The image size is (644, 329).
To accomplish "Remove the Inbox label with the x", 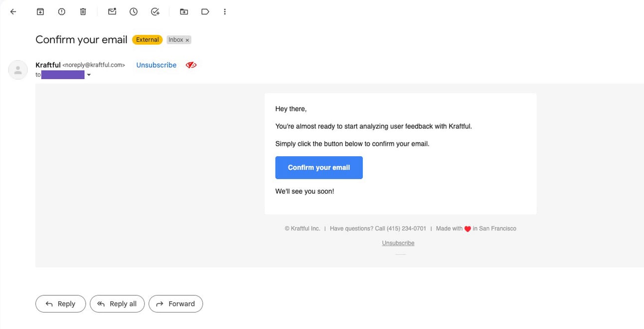I will click(x=187, y=40).
